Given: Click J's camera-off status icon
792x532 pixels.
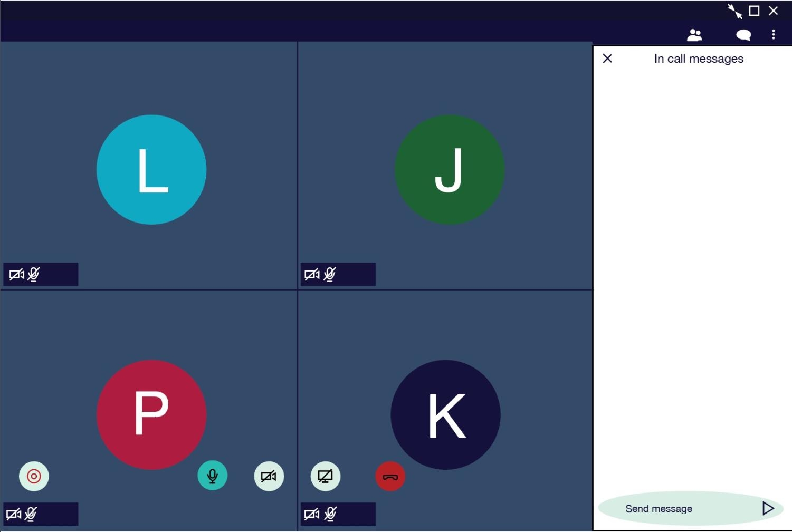Looking at the screenshot, I should [x=312, y=274].
